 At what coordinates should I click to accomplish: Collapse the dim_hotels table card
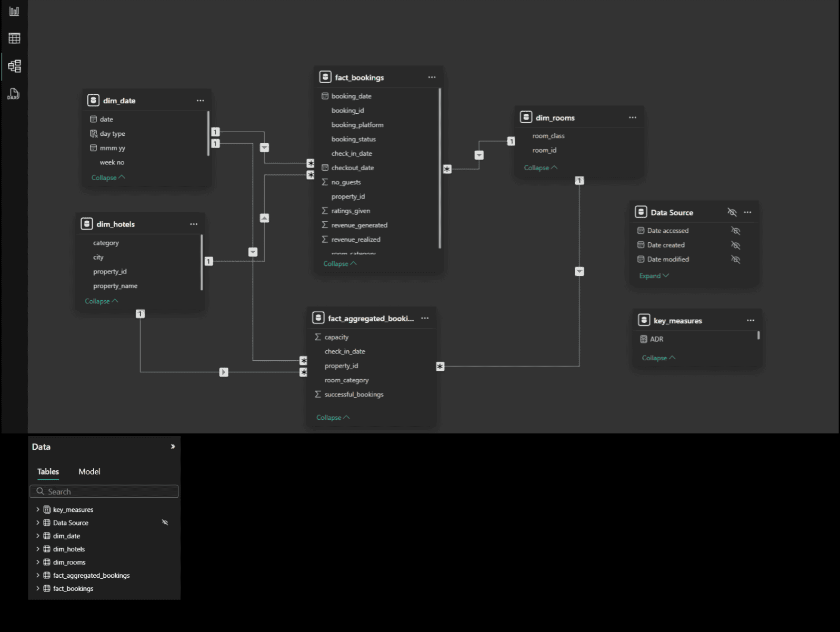(x=101, y=301)
